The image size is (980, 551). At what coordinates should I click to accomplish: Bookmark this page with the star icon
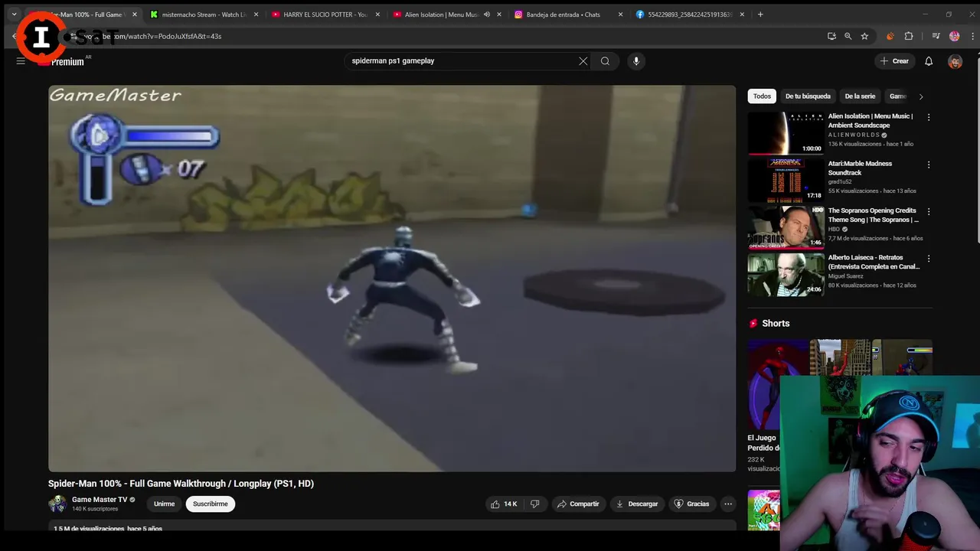864,36
